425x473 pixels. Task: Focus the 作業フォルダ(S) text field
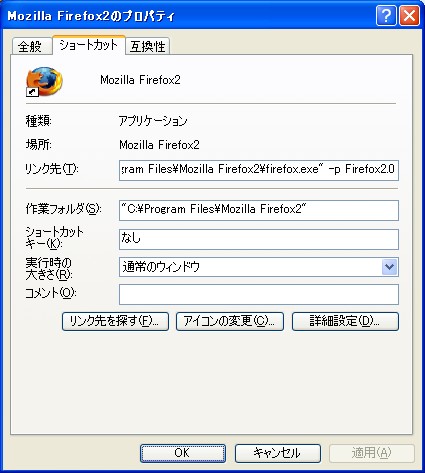[259, 210]
